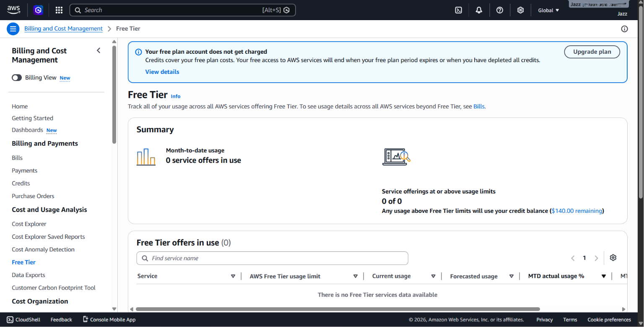
Task: Sort by Forecasted usage column arrow
Action: (x=512, y=276)
